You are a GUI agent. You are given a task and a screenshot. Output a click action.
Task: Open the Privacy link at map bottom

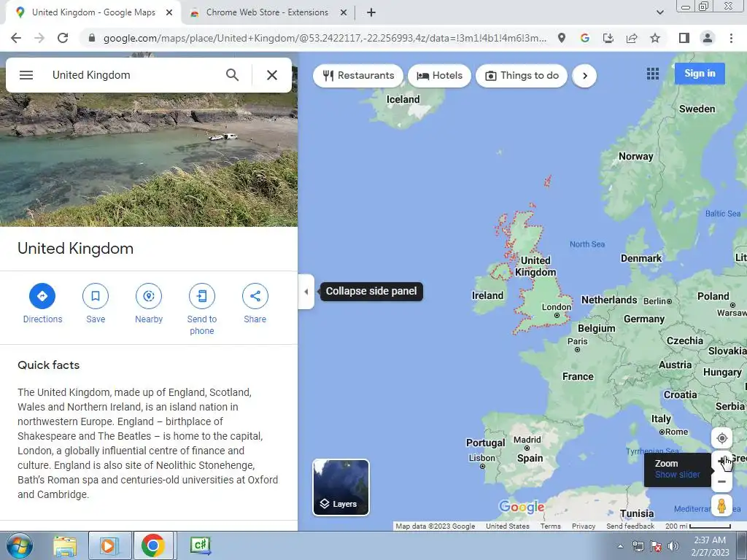pyautogui.click(x=584, y=526)
